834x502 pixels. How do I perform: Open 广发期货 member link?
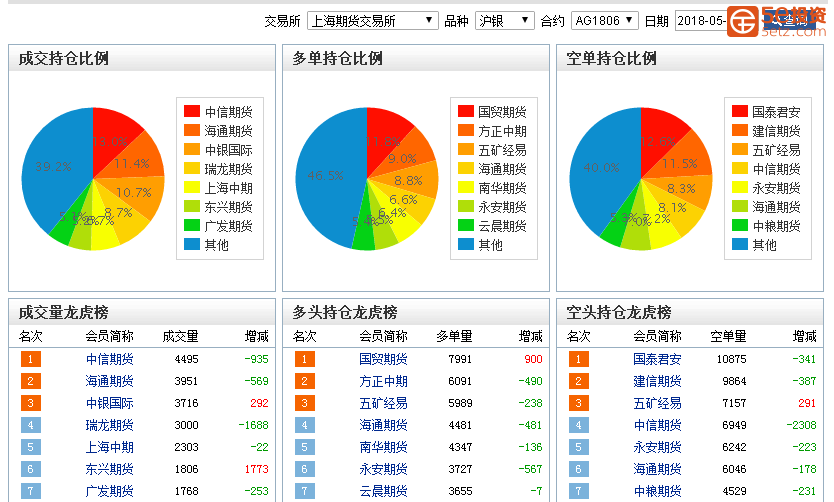[x=110, y=491]
